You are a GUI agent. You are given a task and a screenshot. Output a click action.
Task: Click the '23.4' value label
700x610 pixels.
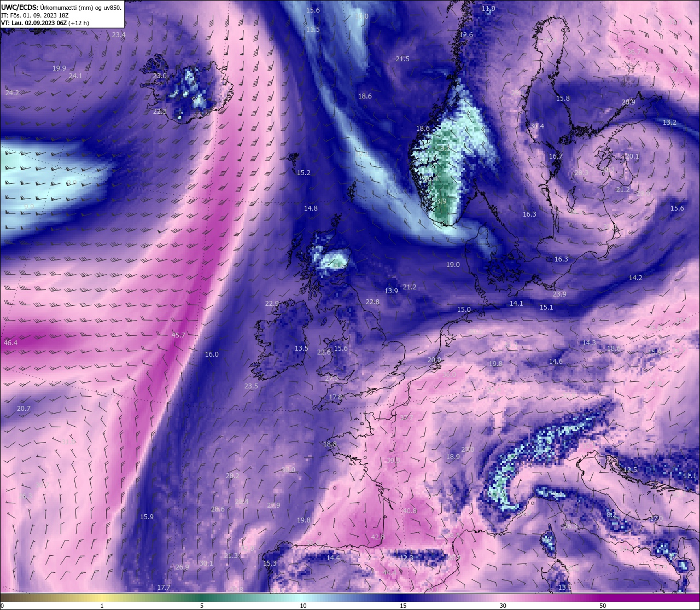coord(119,35)
